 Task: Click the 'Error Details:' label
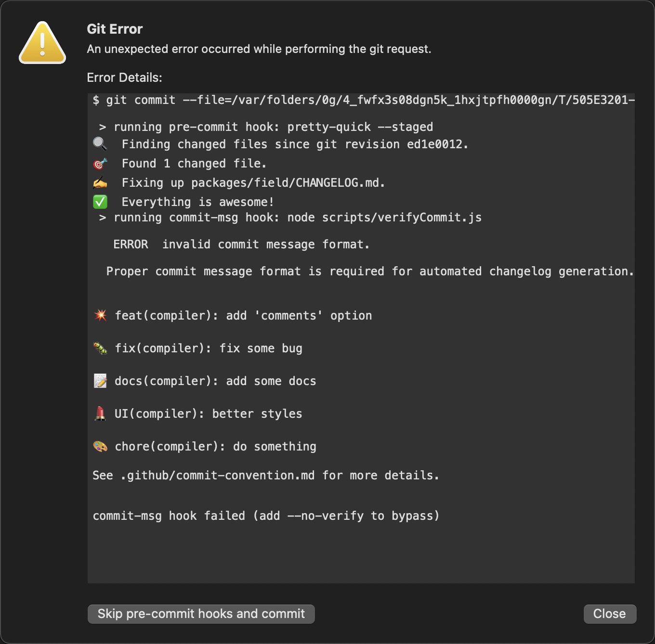pyautogui.click(x=124, y=77)
